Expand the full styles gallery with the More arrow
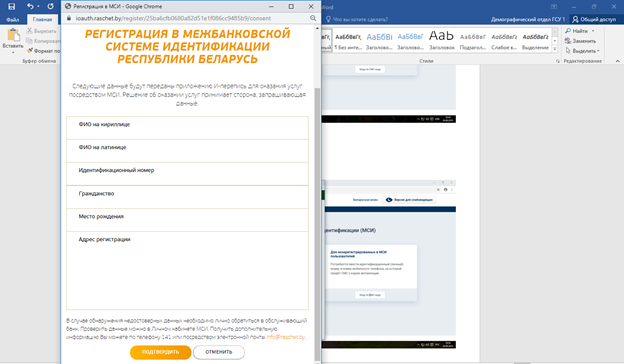624x364 pixels. [555, 49]
